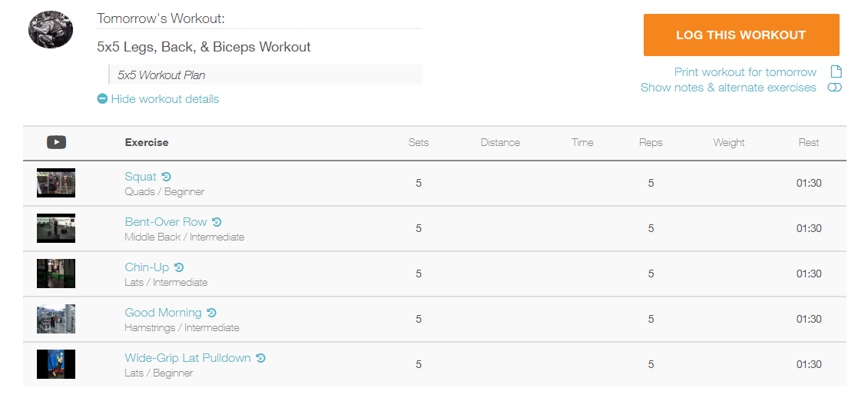Image resolution: width=868 pixels, height=398 pixels.
Task: Click the history icon beside Good Morning
Action: click(x=212, y=313)
